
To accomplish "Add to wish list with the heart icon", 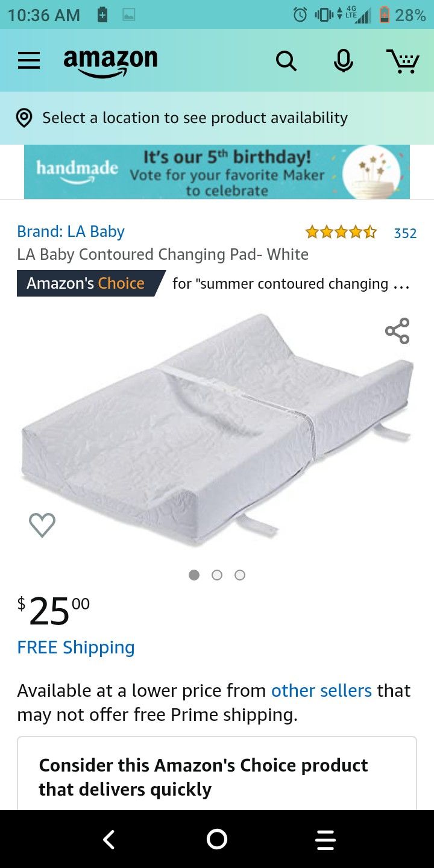I will click(x=42, y=524).
